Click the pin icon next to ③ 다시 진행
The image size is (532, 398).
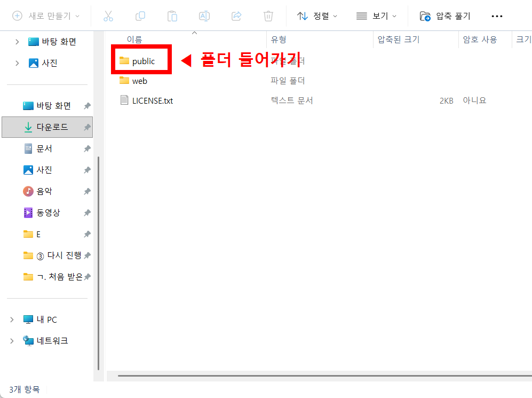click(87, 255)
